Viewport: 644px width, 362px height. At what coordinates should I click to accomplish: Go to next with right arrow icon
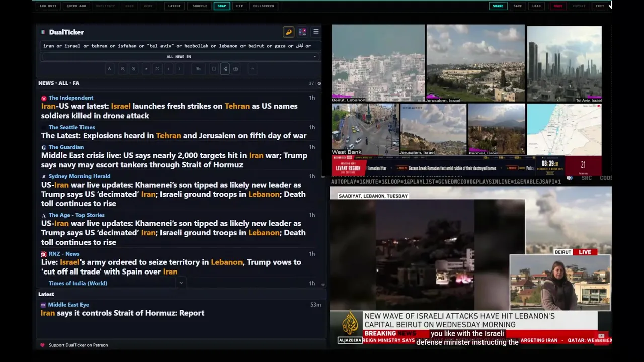[179, 69]
